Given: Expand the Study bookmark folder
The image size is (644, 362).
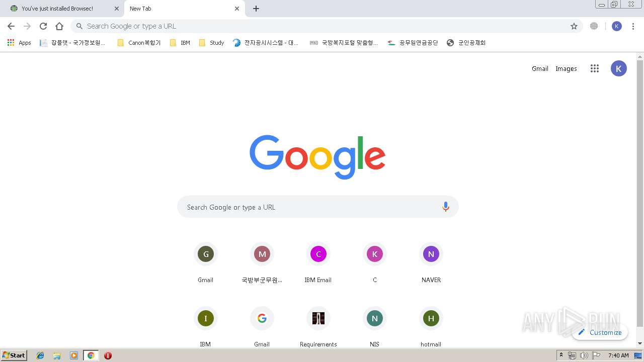Looking at the screenshot, I should coord(211,43).
